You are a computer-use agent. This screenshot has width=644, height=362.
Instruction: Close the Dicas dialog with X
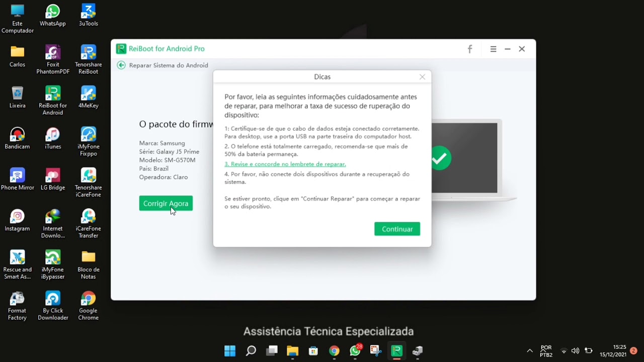point(422,77)
